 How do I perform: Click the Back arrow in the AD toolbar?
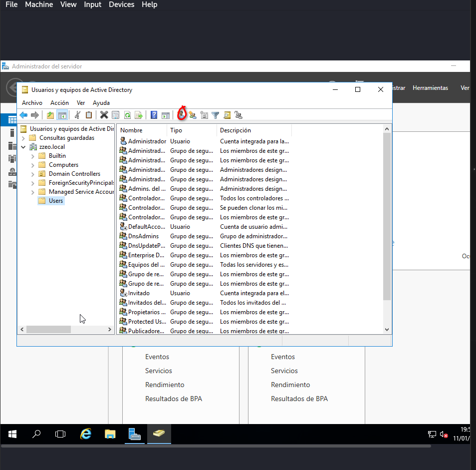click(x=23, y=115)
